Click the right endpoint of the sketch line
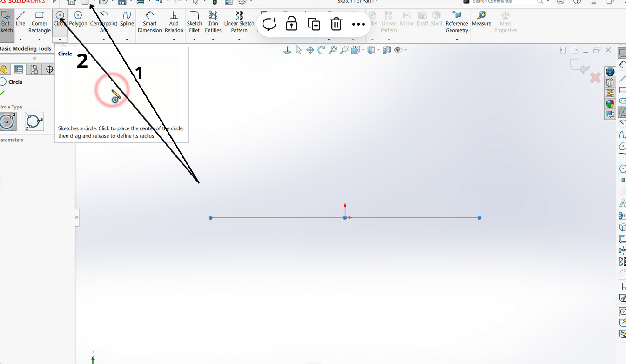Screen dimensions: 626x364 tap(479, 217)
